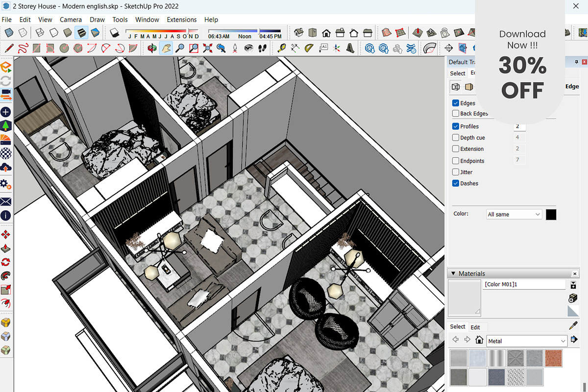
Task: Click the [Color M01]1 material preview thumbnail
Action: [x=465, y=298]
